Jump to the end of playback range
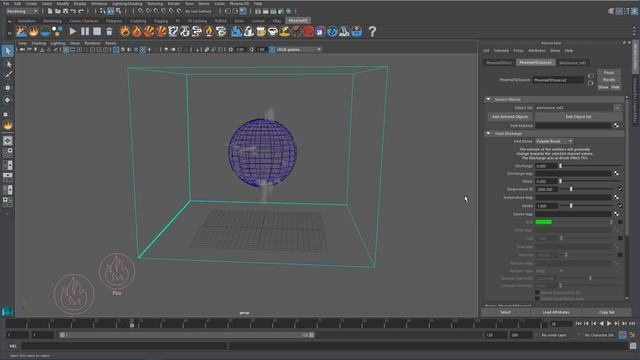Viewport: 640px width, 360px height. click(x=632, y=323)
